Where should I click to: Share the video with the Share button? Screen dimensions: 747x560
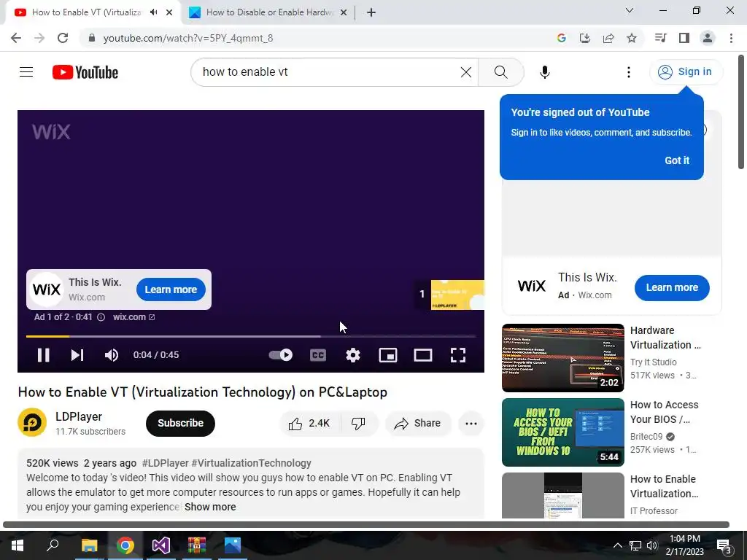[418, 424]
